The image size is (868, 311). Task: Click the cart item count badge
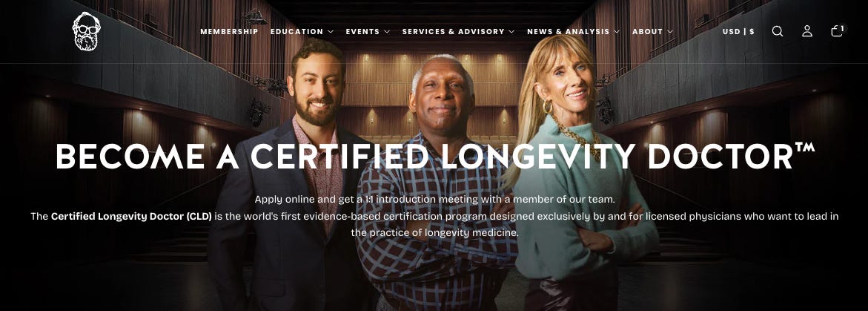843,27
